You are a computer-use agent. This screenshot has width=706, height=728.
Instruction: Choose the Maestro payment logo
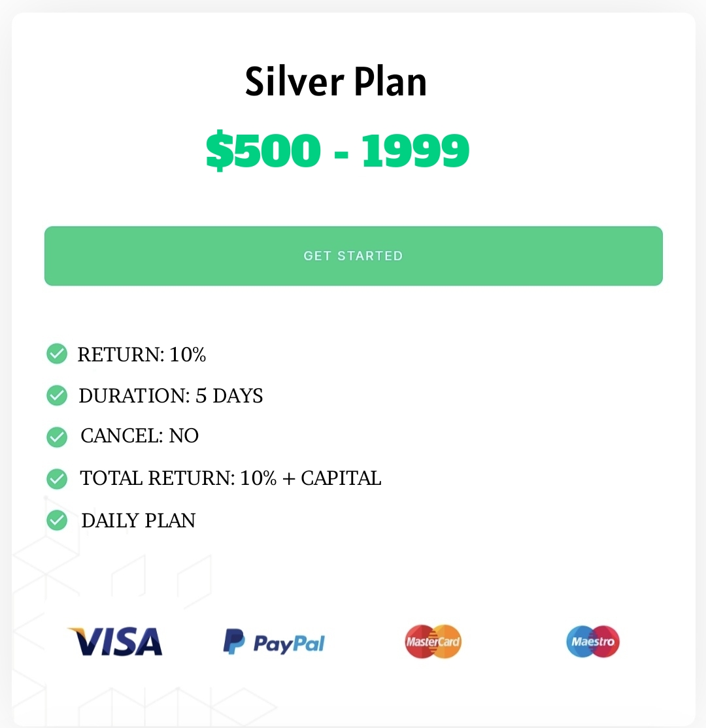pos(593,642)
